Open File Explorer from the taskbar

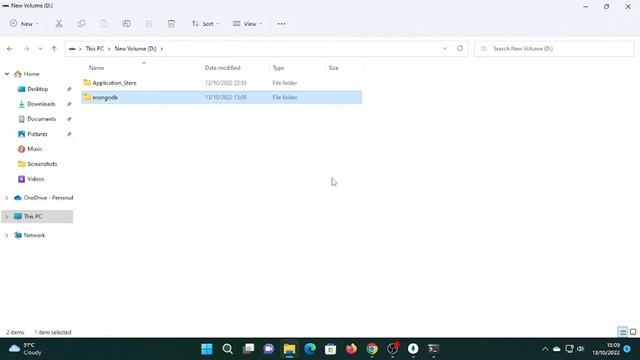pyautogui.click(x=289, y=349)
